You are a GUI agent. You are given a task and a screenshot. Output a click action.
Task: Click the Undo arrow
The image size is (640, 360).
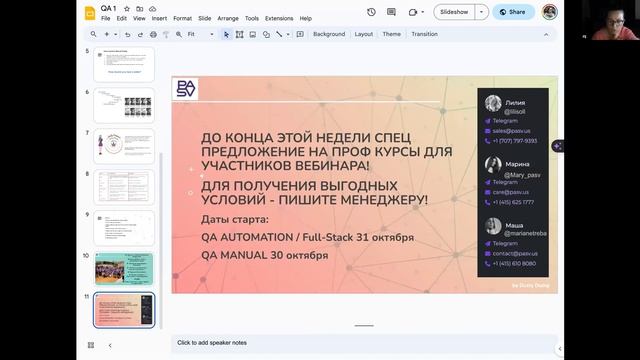click(x=127, y=34)
